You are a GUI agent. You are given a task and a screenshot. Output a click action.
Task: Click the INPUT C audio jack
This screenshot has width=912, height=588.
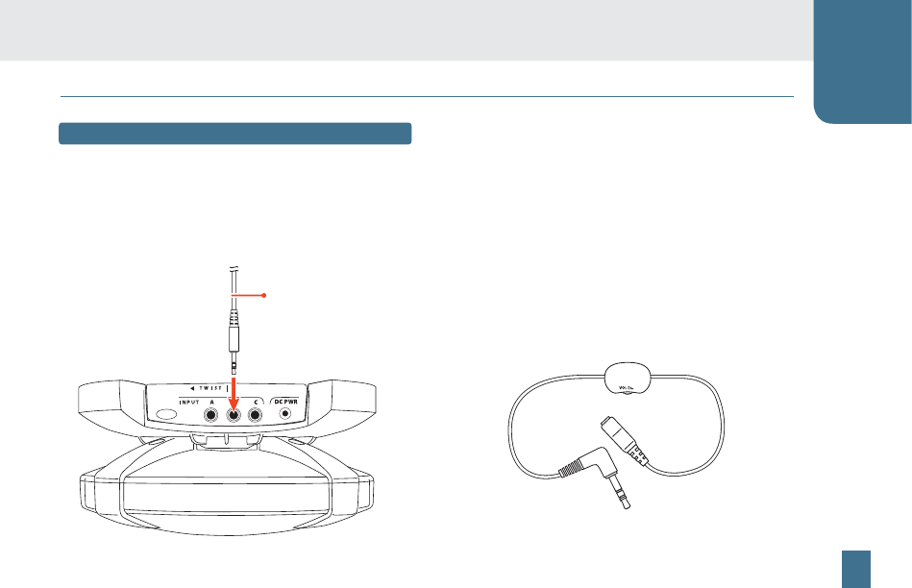(255, 415)
